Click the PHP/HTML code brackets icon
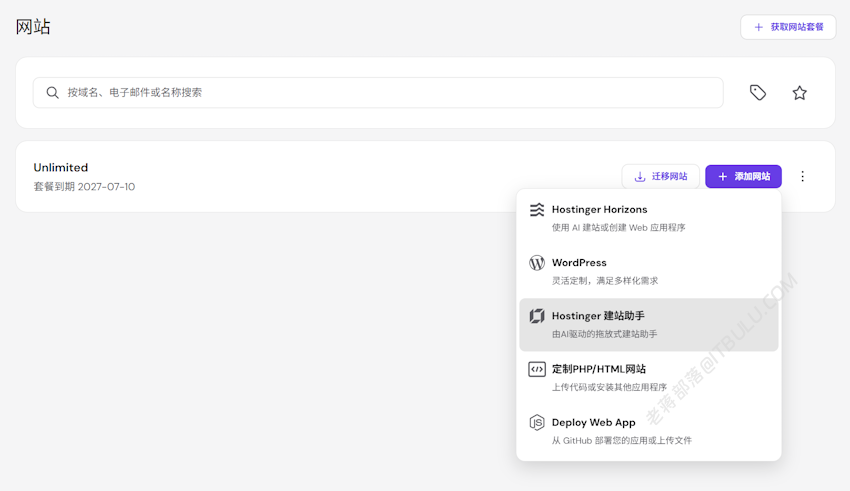850x491 pixels. [537, 369]
